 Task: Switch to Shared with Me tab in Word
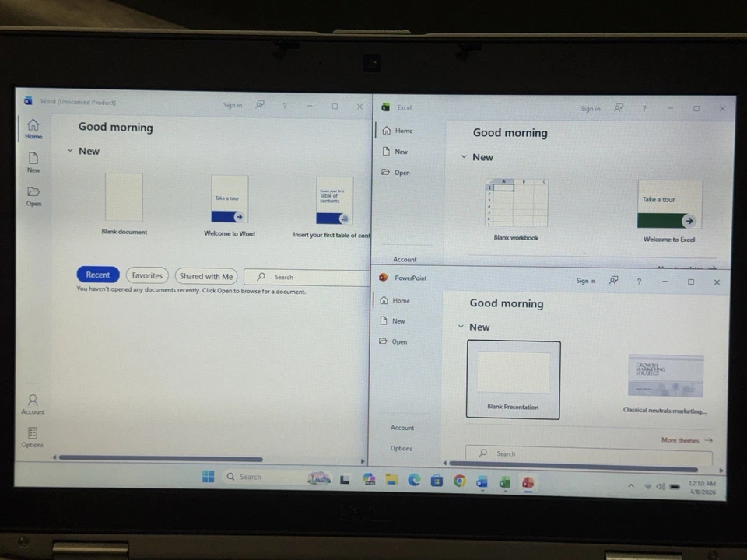(205, 276)
